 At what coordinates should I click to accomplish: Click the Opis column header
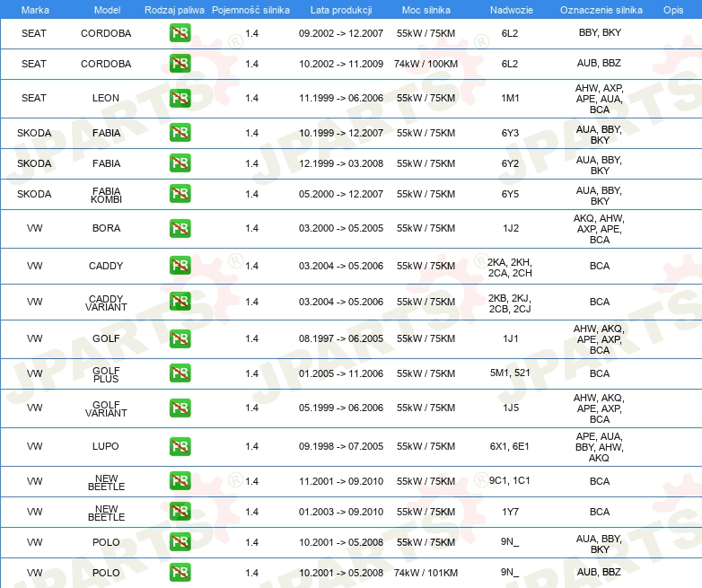click(x=673, y=10)
